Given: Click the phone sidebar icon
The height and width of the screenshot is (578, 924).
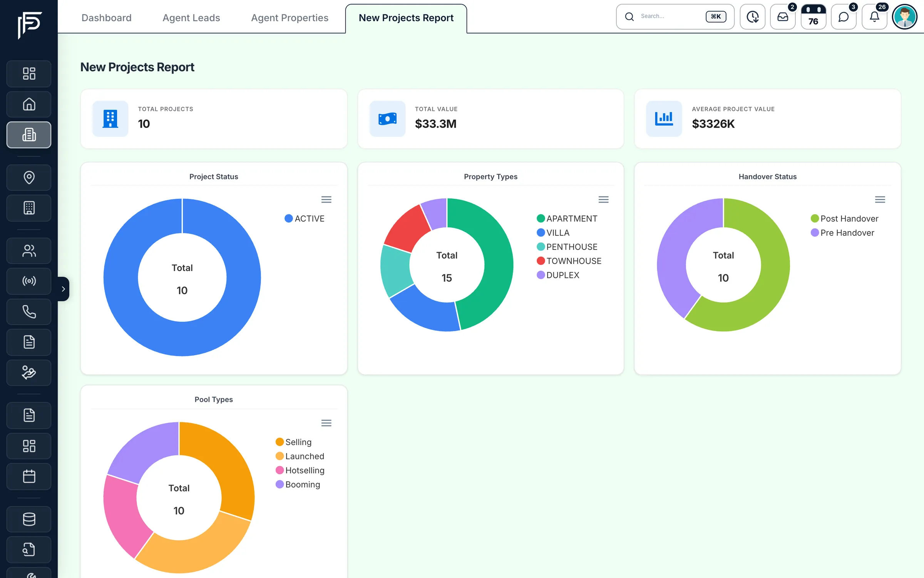Looking at the screenshot, I should click(29, 312).
